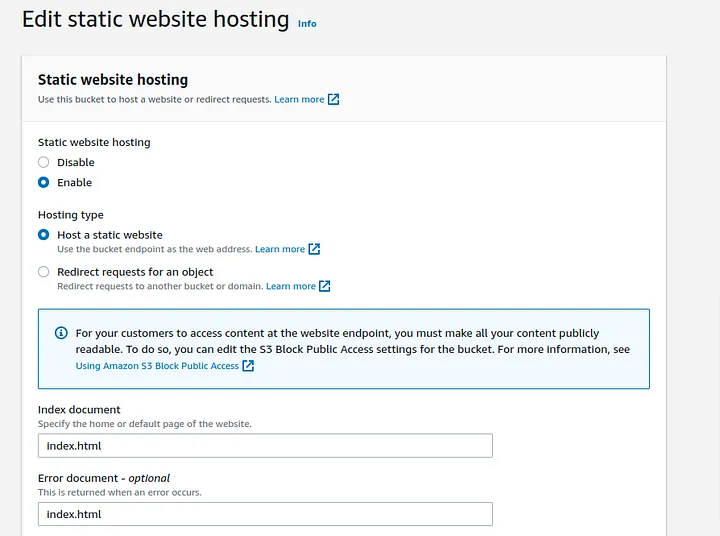Click external-link icon beside redirect Learn more
Screen dimensions: 720x536
point(325,286)
